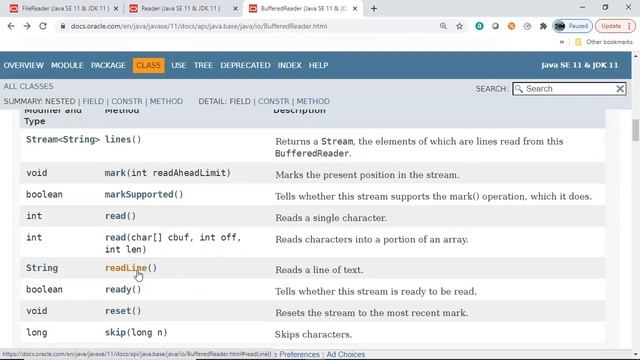Image resolution: width=640 pixels, height=360 pixels.
Task: Close the FileReader tab
Action: tap(116, 9)
